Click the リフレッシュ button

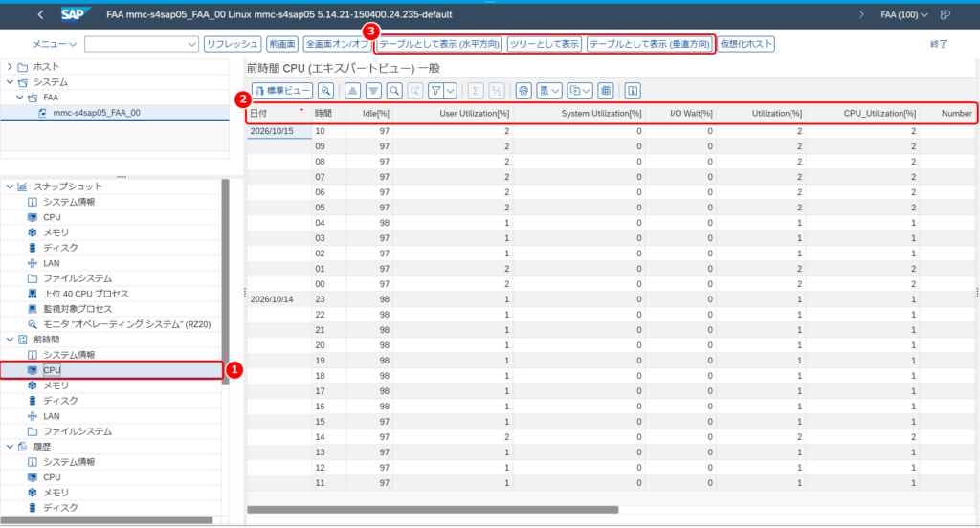(x=233, y=44)
